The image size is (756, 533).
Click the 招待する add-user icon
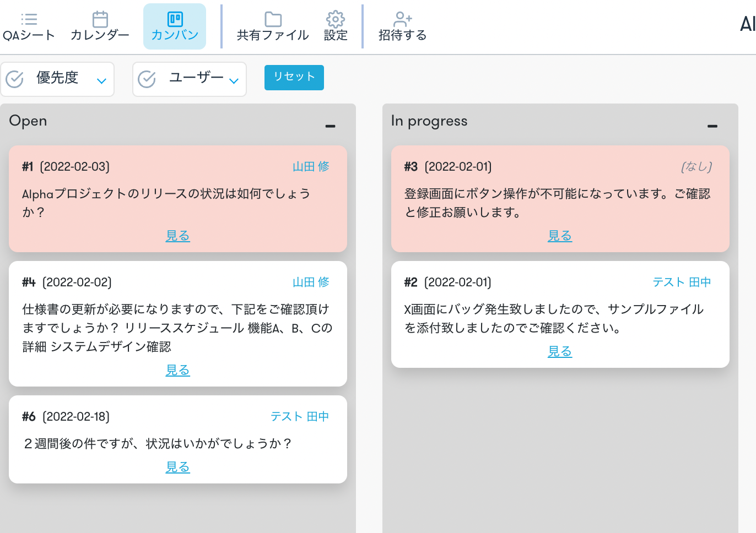(403, 19)
